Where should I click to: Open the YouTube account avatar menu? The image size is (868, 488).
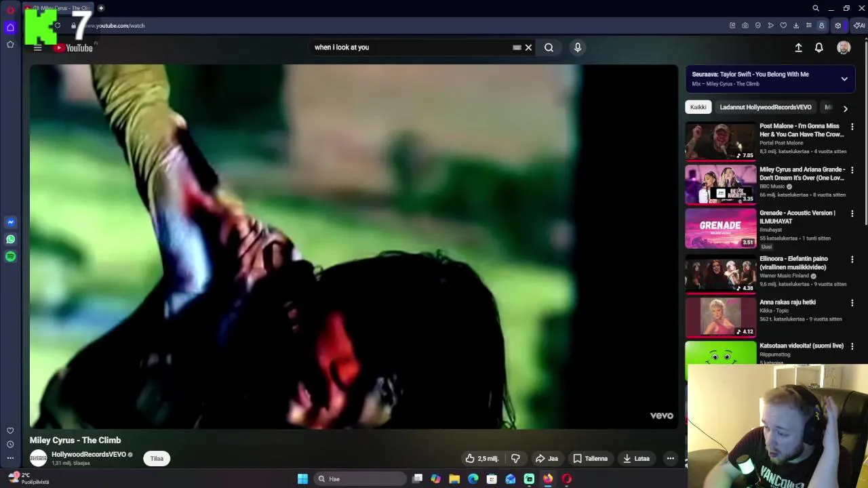pyautogui.click(x=844, y=47)
